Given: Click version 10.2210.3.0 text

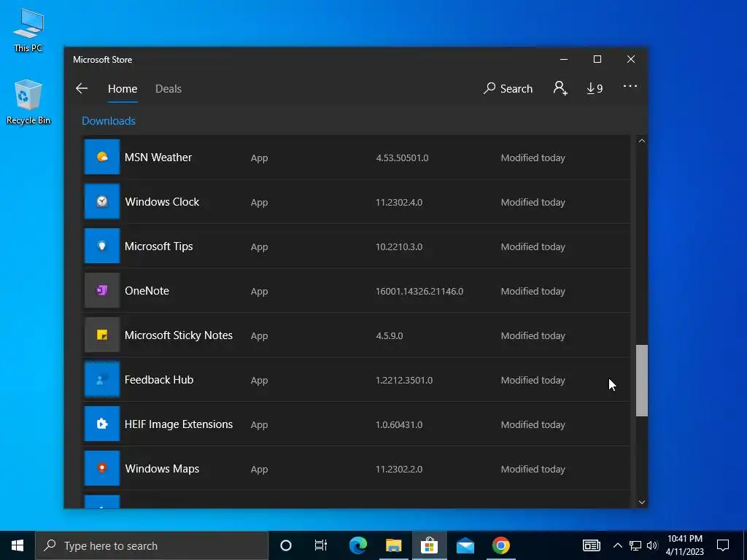Looking at the screenshot, I should coord(399,246).
